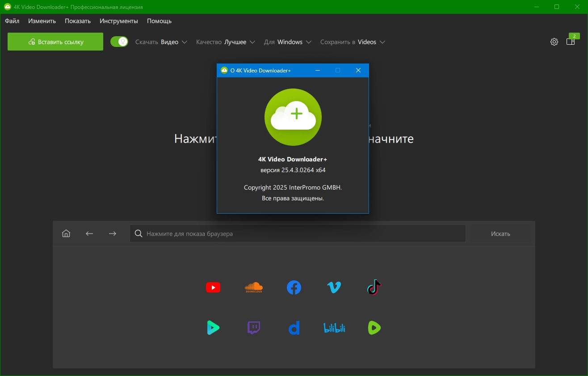Click the browser search input field

[298, 233]
